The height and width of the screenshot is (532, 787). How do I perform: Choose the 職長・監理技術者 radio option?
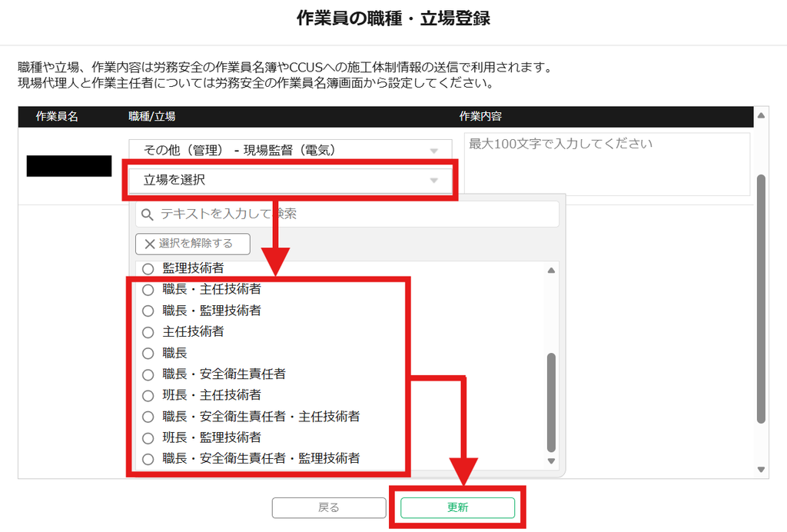(x=148, y=311)
